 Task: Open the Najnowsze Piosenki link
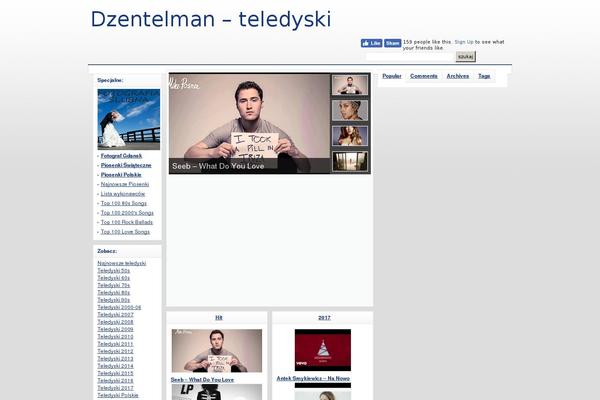125,184
